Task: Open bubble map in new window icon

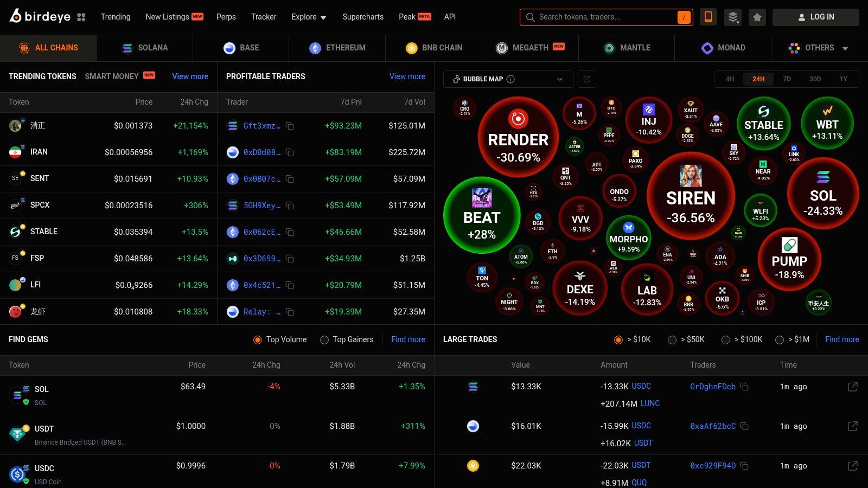Action: point(586,79)
